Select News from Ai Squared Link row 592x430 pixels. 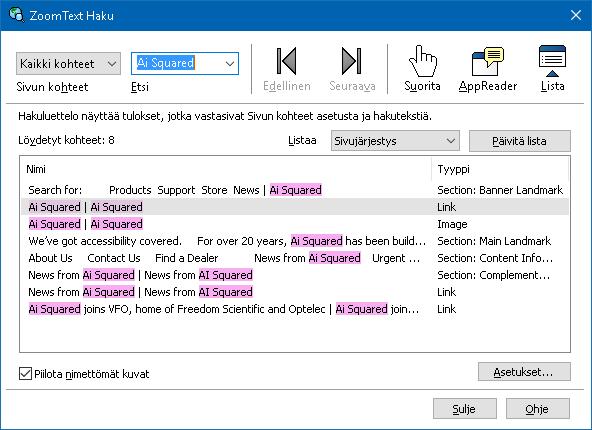click(x=294, y=292)
